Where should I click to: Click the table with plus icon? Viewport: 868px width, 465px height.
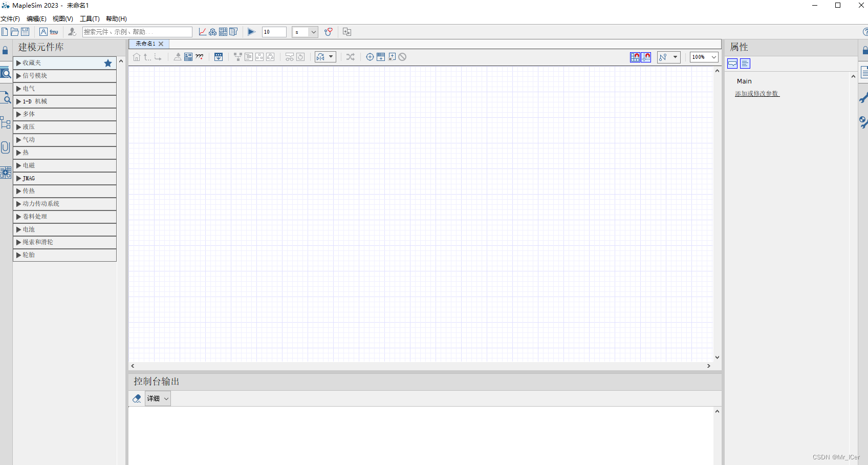pyautogui.click(x=381, y=57)
